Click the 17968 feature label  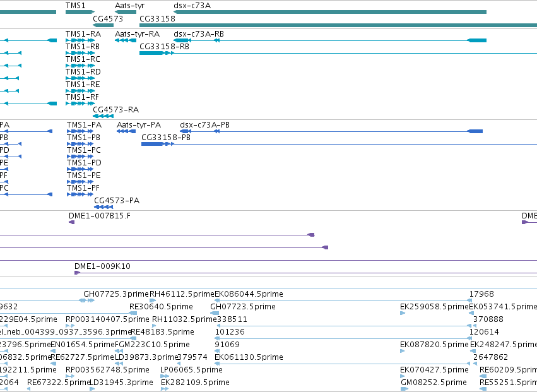[x=481, y=294]
